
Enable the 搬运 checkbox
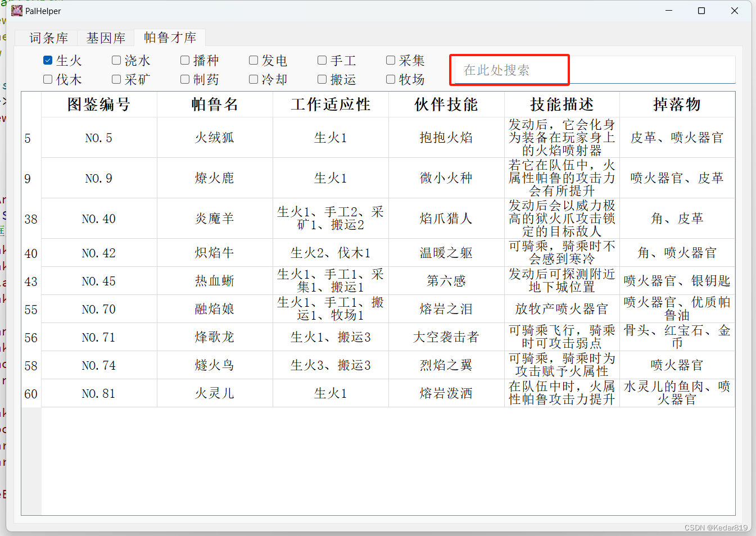[x=322, y=79]
